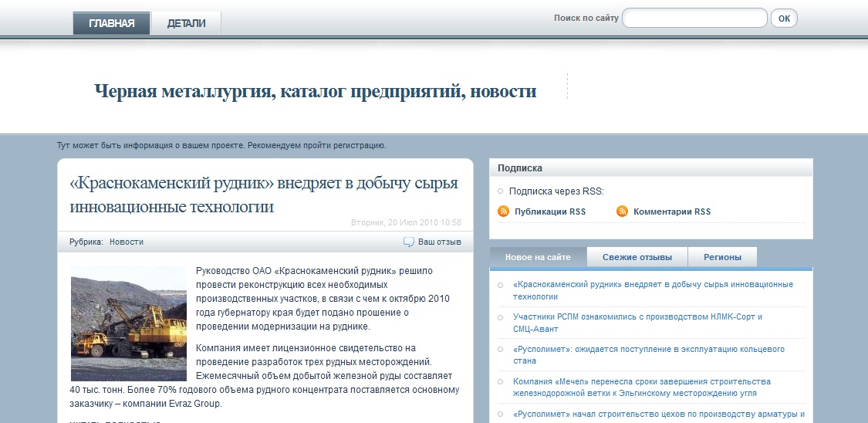
Task: Click the article paragraph starting Руководство ОАО
Action: click(323, 299)
